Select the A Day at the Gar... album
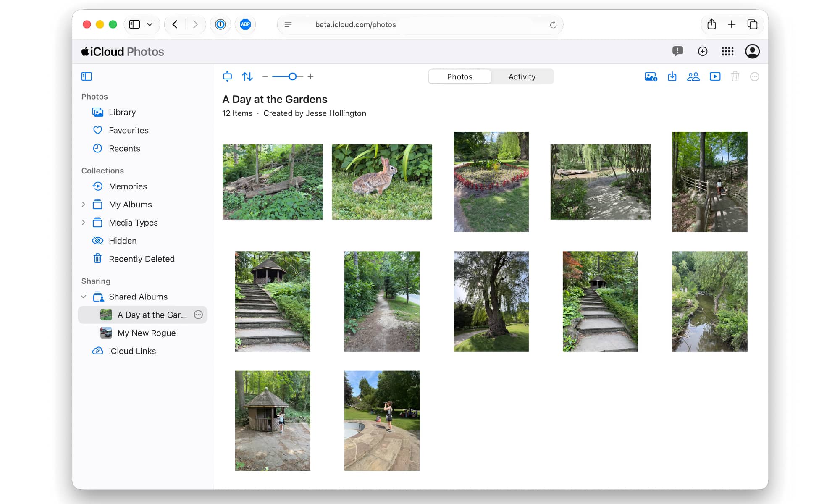 (143, 315)
